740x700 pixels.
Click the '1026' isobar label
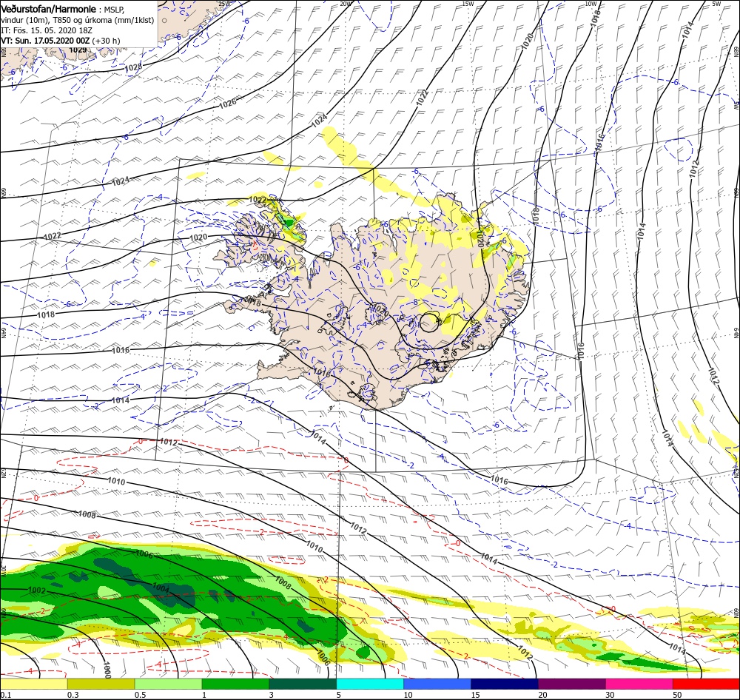tap(227, 103)
